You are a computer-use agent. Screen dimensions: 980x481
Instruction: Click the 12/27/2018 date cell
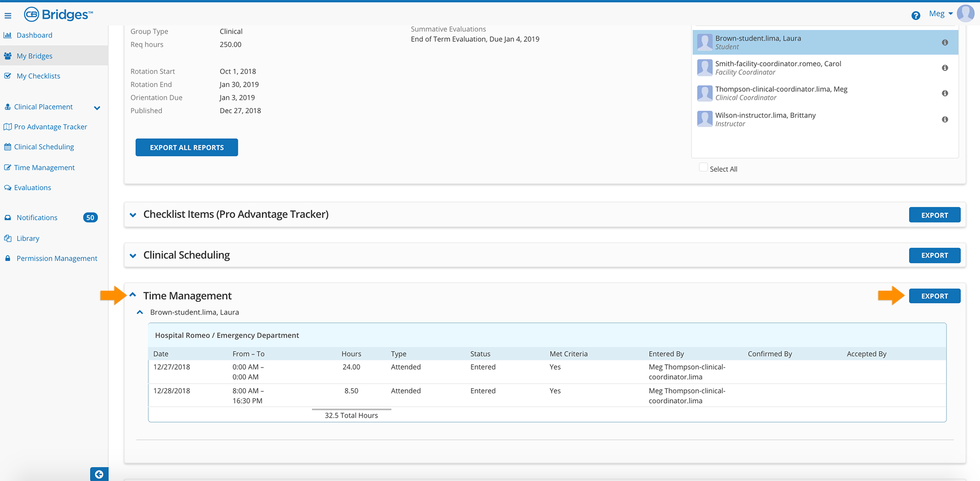171,367
